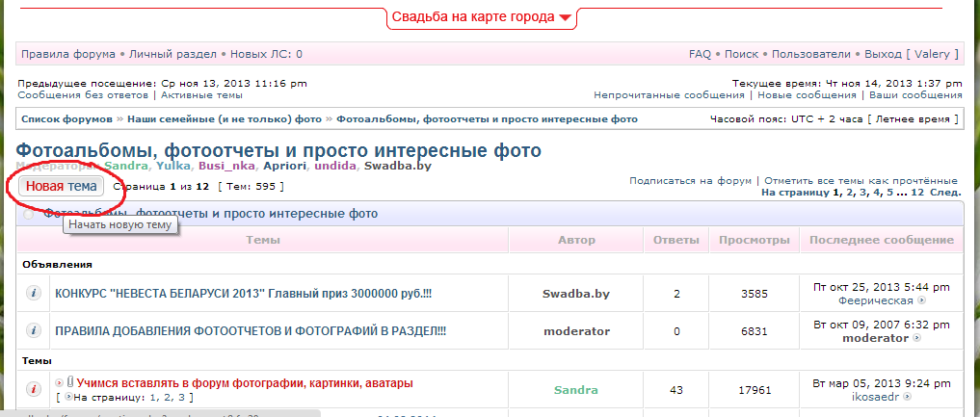
Task: Go to page 12 of the topic list
Action: coord(917,193)
